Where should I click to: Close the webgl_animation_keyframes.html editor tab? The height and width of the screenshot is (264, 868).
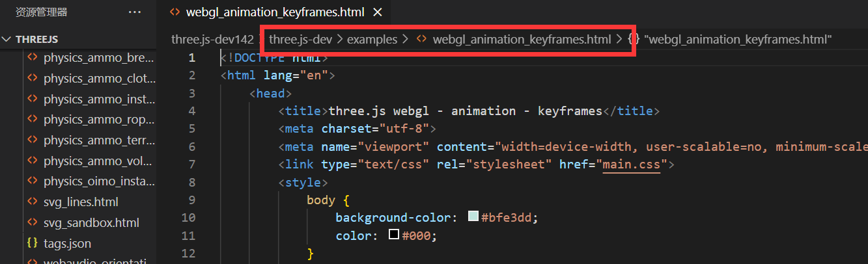(378, 12)
